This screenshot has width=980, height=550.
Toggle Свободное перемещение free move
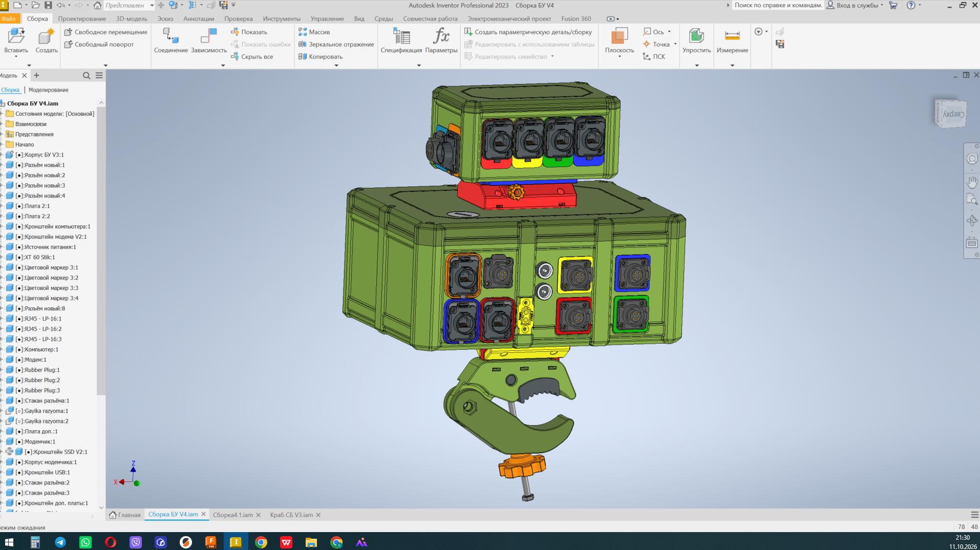[105, 32]
